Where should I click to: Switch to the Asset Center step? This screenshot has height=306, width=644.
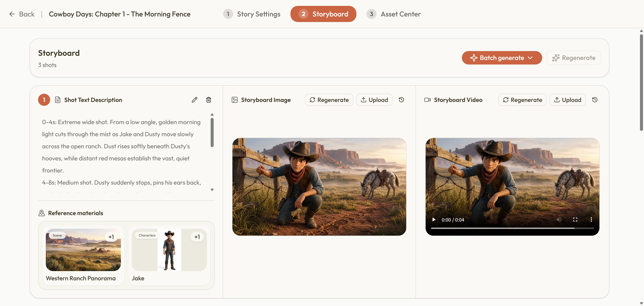tap(393, 14)
